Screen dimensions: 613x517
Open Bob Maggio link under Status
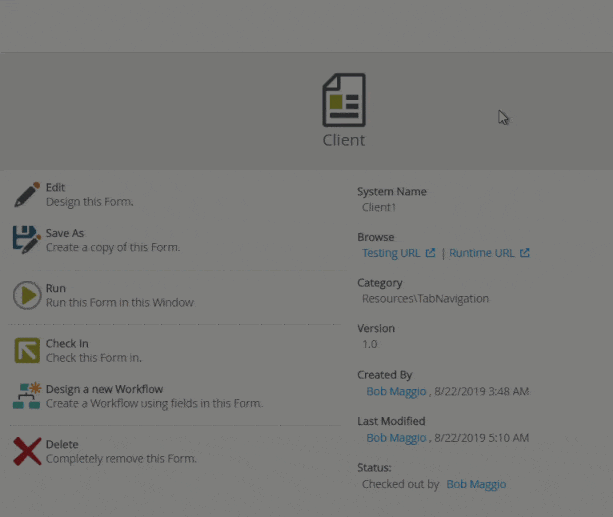(476, 485)
